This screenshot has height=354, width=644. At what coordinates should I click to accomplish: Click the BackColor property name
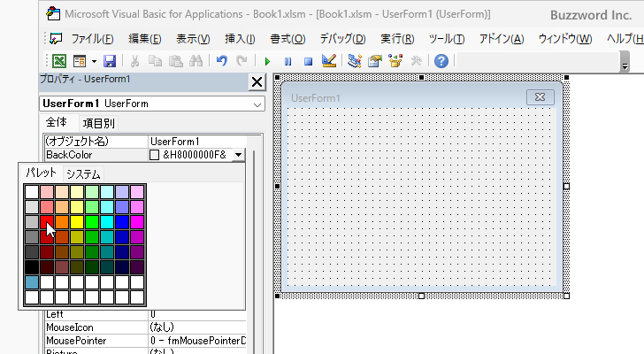[x=69, y=155]
